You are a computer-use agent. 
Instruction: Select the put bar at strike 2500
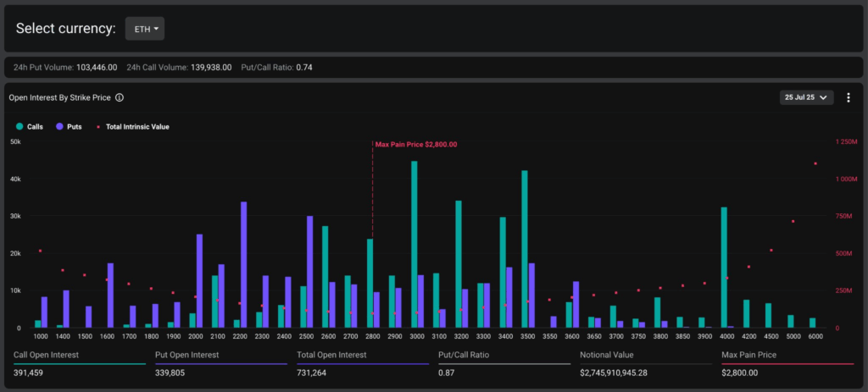click(x=310, y=272)
